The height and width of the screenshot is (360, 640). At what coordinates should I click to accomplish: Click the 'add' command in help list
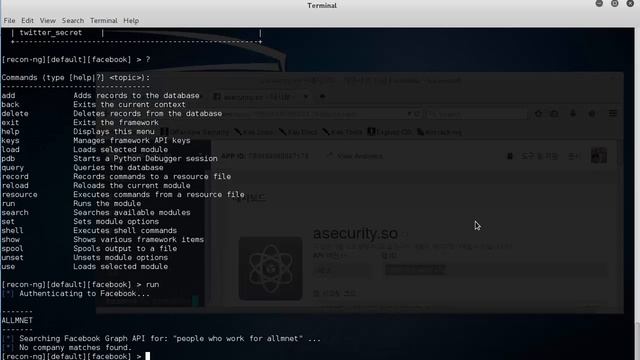point(8,96)
